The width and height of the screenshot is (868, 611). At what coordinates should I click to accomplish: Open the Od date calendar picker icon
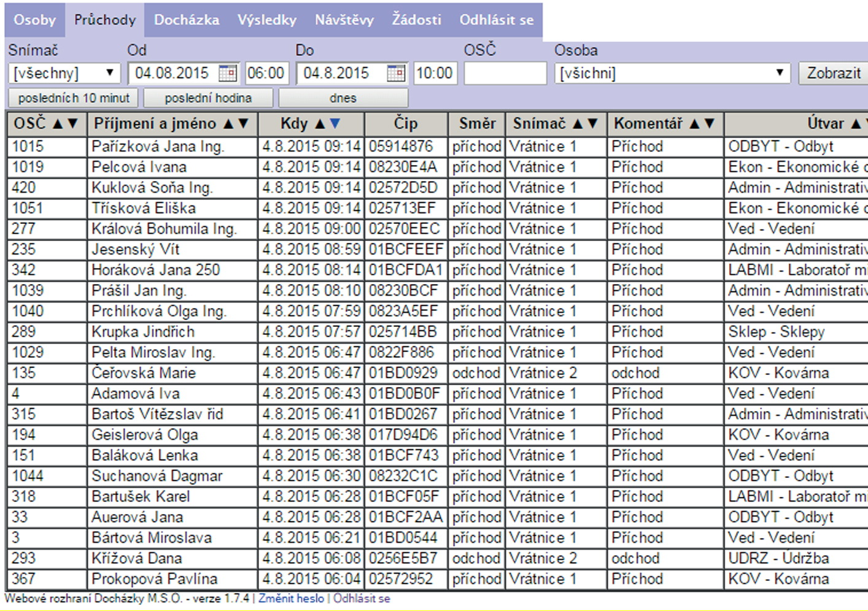point(228,74)
